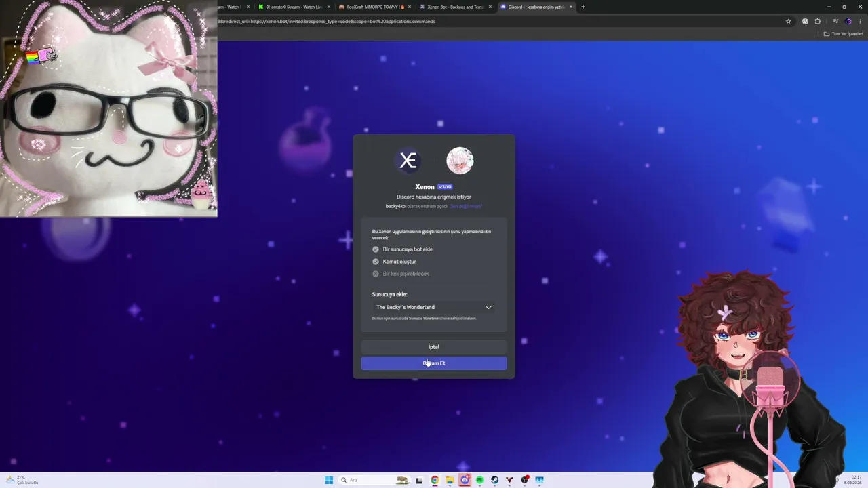Click checkmark icon beside 'Bir sunucuya bot ekle'

376,249
